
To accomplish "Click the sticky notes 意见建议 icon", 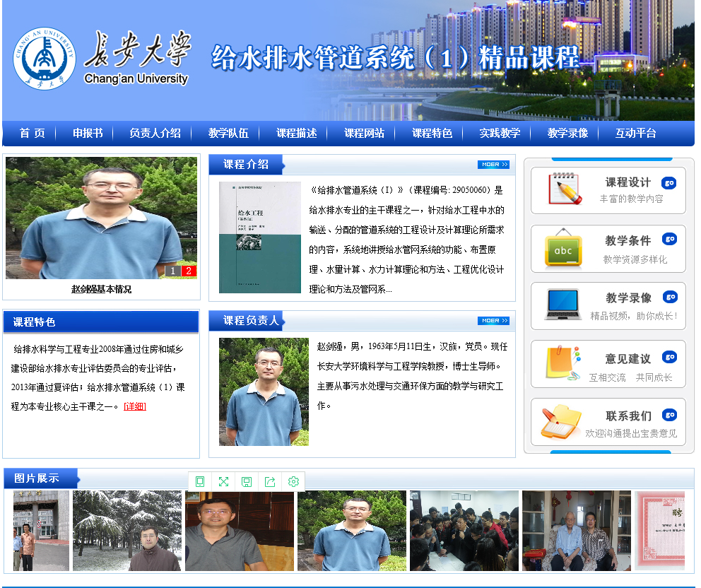I will click(563, 363).
